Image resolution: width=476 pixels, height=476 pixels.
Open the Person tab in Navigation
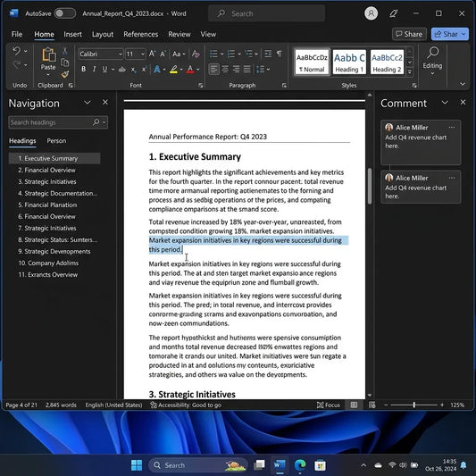click(x=56, y=141)
